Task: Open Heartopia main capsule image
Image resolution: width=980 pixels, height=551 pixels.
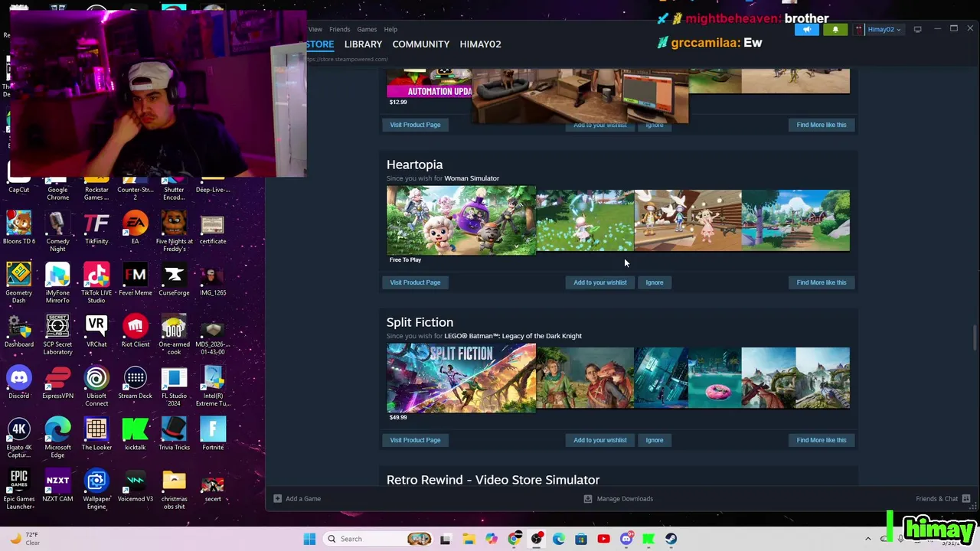Action: pyautogui.click(x=461, y=220)
